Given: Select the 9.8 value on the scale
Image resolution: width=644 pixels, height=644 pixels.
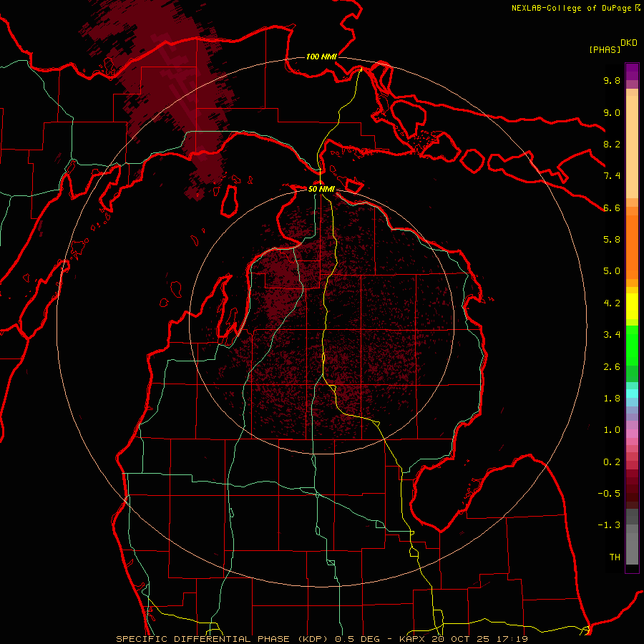Looking at the screenshot, I should [612, 80].
